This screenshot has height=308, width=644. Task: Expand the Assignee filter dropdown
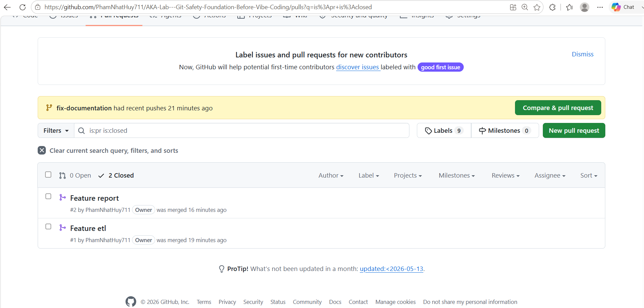pyautogui.click(x=550, y=176)
